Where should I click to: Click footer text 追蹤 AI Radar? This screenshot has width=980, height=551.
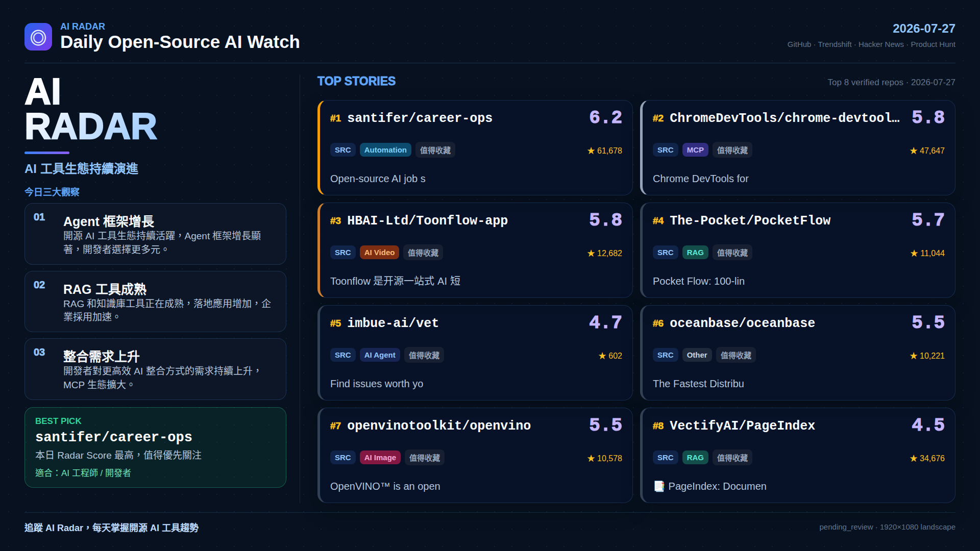(x=111, y=528)
